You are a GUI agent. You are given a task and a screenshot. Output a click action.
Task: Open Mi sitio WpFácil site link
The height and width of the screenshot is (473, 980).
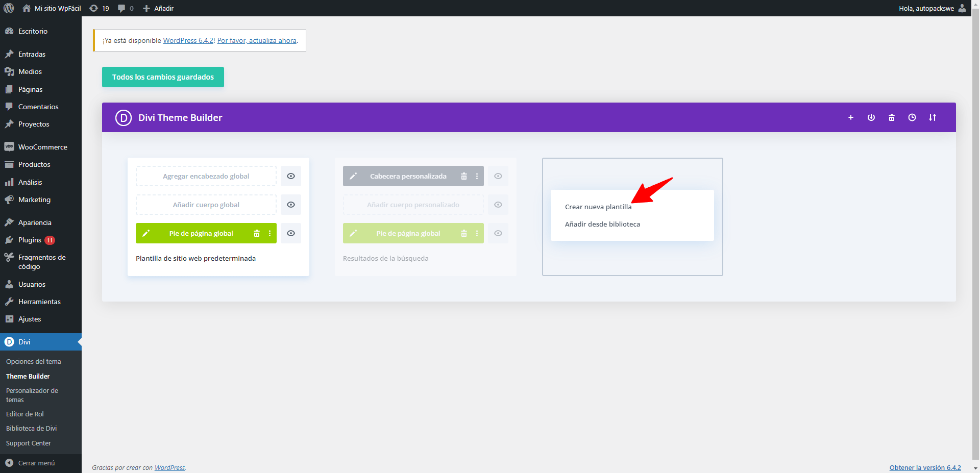52,8
